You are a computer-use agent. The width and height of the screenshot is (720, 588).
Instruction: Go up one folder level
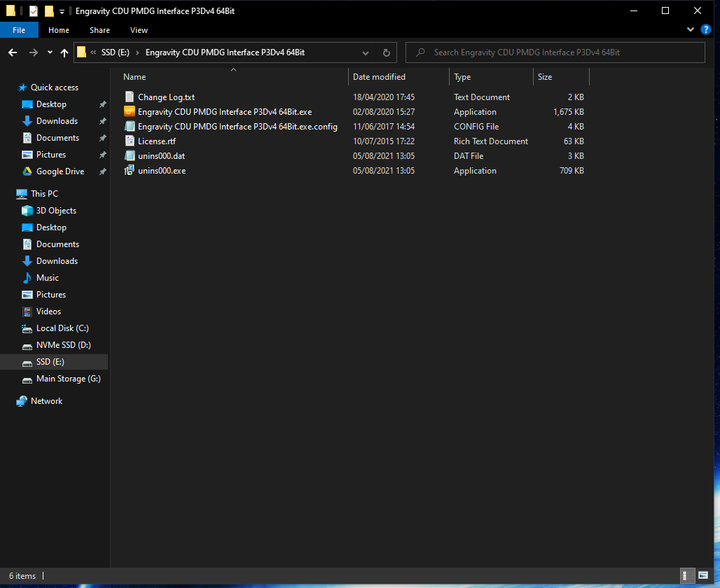tap(64, 52)
